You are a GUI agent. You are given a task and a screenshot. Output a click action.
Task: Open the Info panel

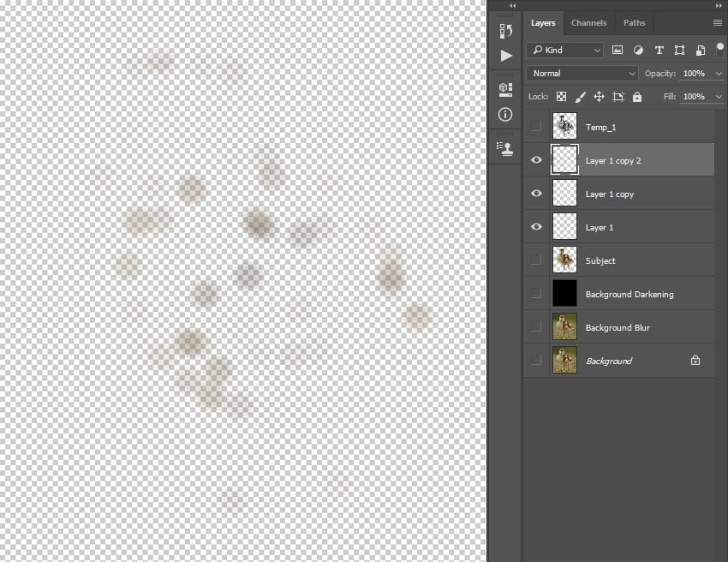click(x=505, y=114)
